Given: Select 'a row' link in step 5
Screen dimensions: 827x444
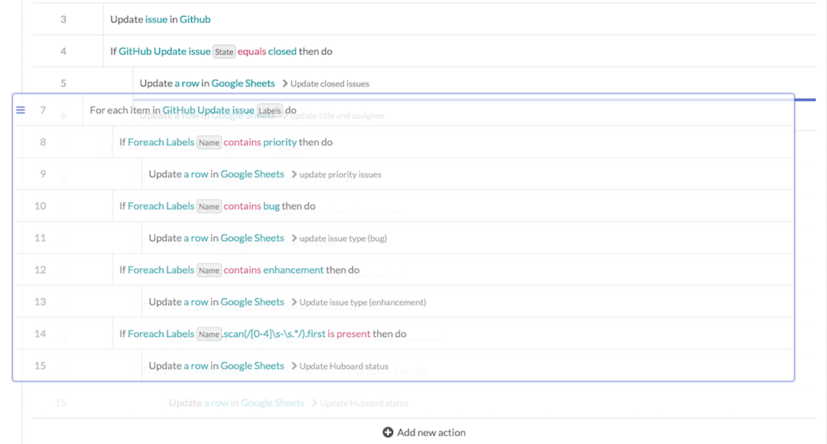Looking at the screenshot, I should pyautogui.click(x=187, y=83).
